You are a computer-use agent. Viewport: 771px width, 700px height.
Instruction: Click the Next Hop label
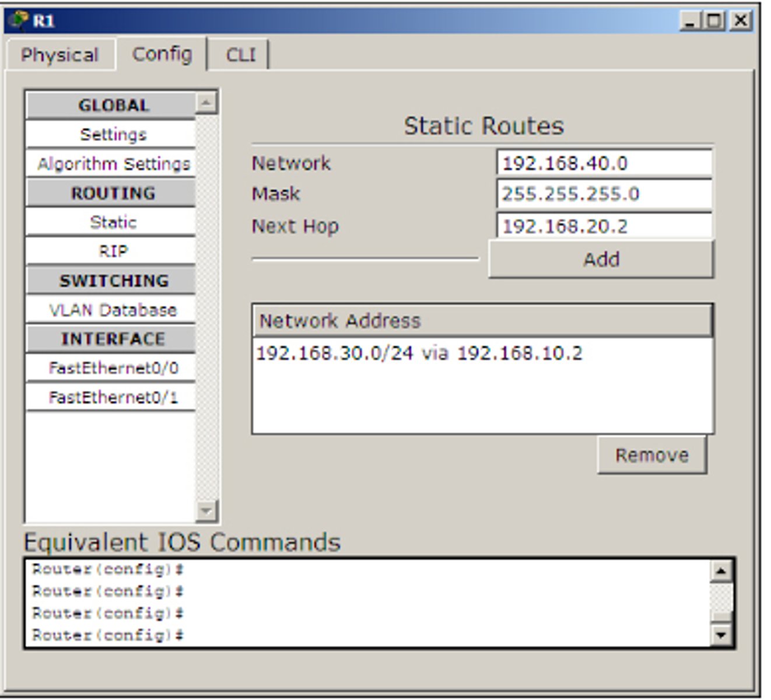point(295,226)
